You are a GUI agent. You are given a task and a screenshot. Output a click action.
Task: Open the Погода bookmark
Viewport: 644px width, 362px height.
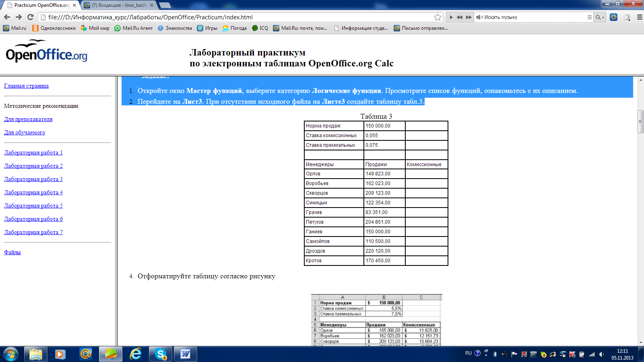pos(234,28)
